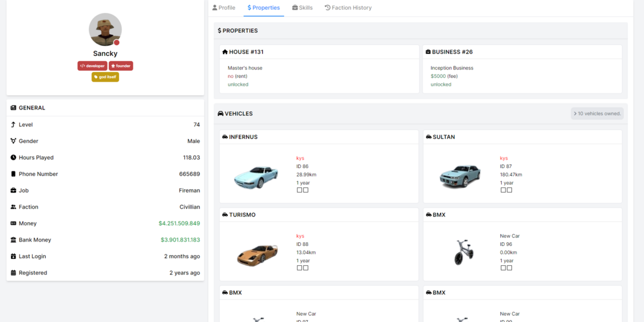Click the briefcase icon of Business #26
Screen dimensions: 644x322
coord(428,52)
